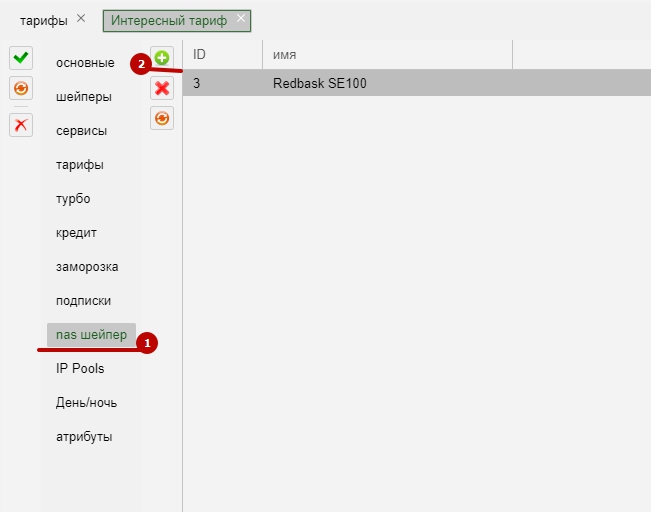Click the green plus add icon

tap(162, 58)
